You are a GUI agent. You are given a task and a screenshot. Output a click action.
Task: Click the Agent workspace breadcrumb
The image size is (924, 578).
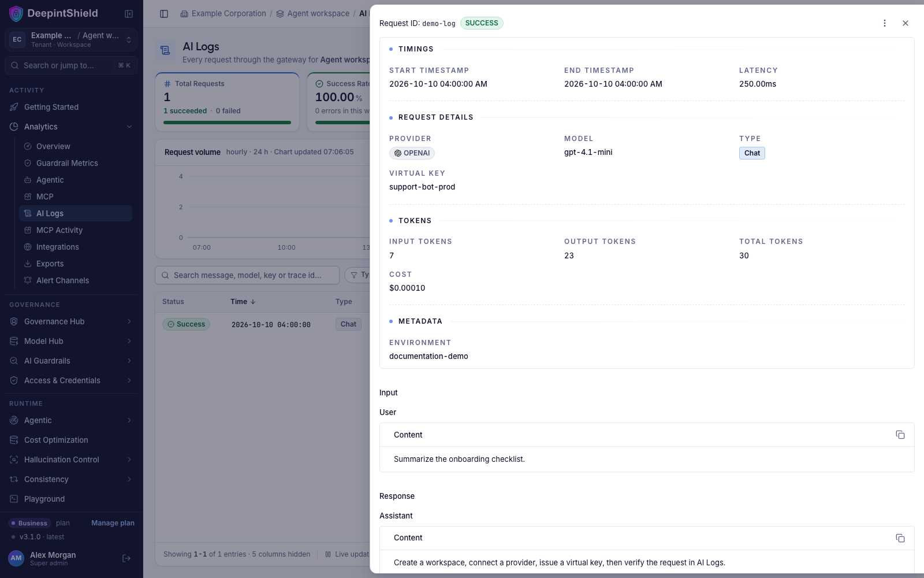312,13
